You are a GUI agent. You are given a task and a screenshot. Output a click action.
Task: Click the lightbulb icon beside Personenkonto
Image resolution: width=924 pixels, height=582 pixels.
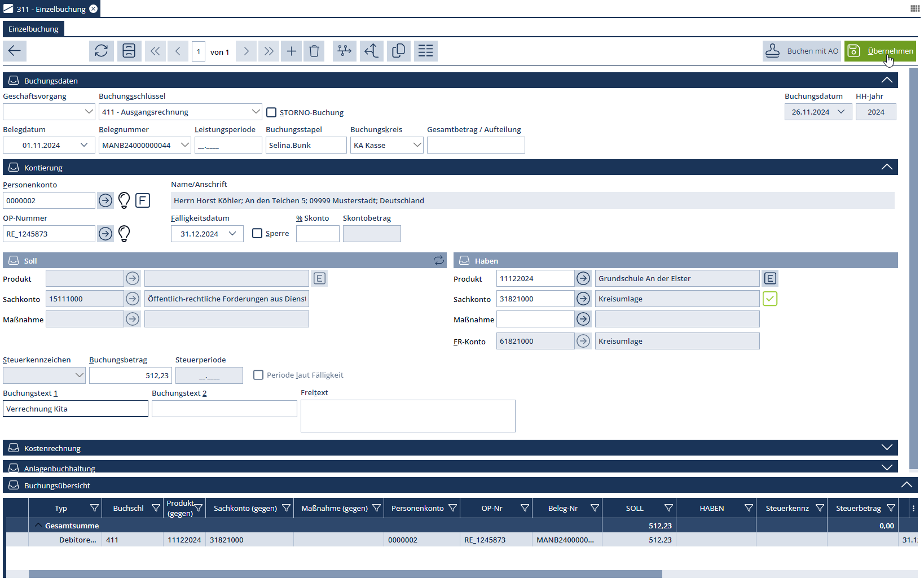(x=124, y=200)
